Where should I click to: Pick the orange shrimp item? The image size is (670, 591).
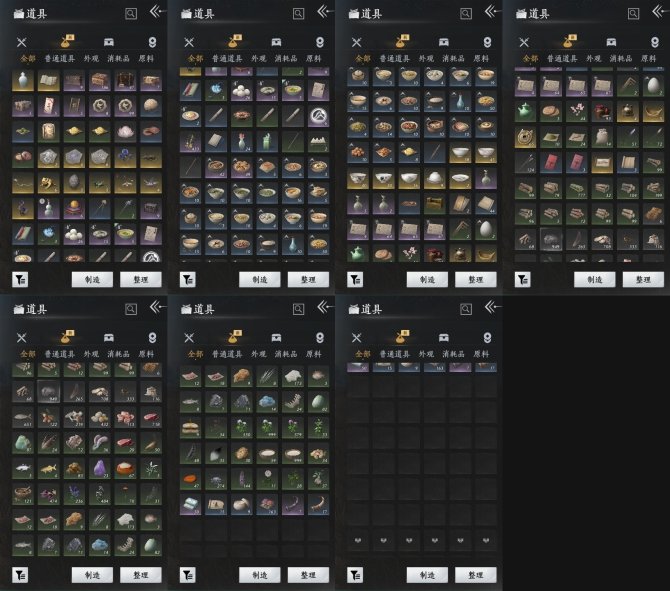318,504
